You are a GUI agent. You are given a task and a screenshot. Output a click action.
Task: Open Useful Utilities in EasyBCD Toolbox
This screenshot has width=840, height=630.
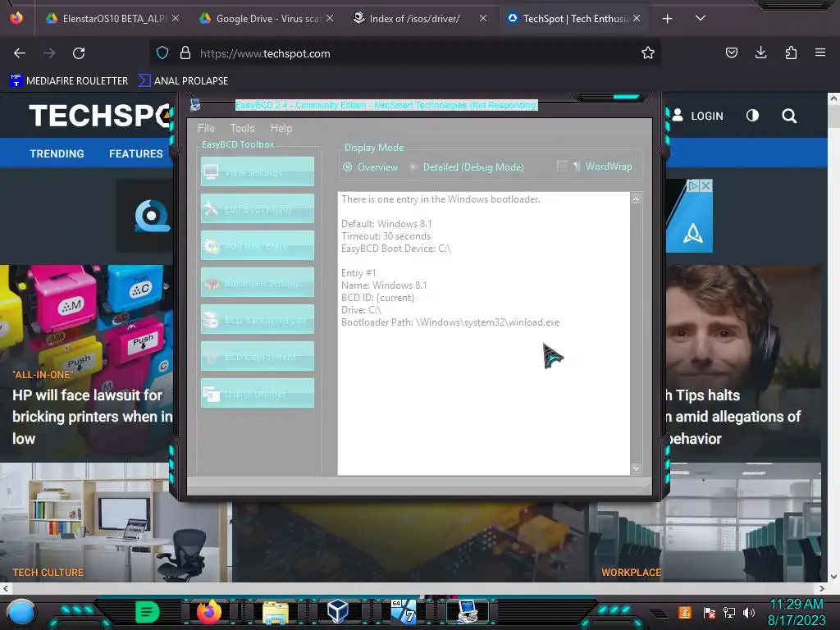click(257, 393)
